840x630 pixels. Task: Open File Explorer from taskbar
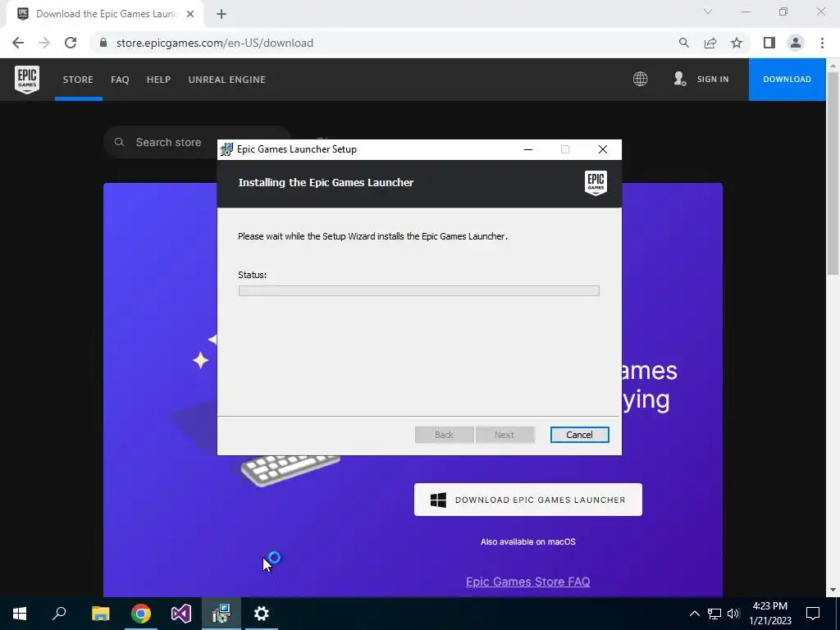tap(100, 614)
